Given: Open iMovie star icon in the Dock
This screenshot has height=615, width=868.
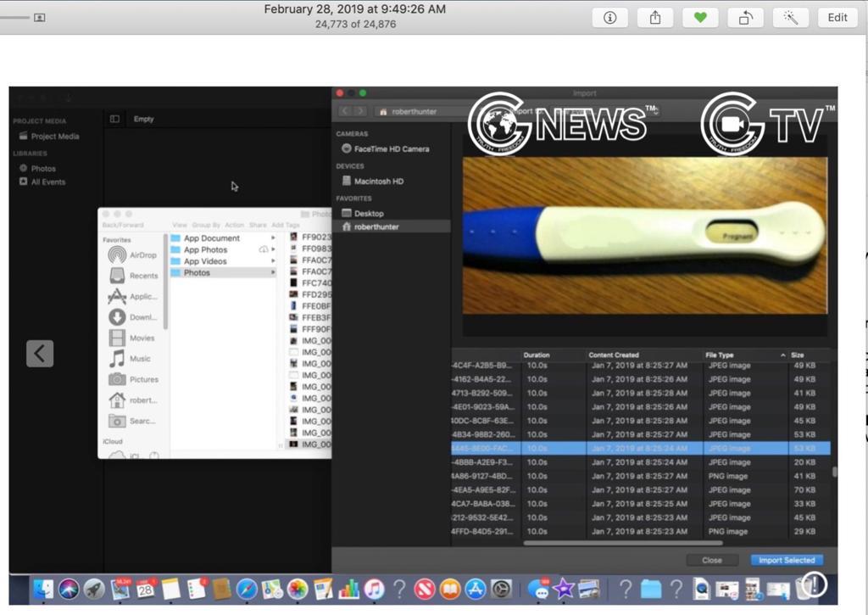Looking at the screenshot, I should pos(564,589).
